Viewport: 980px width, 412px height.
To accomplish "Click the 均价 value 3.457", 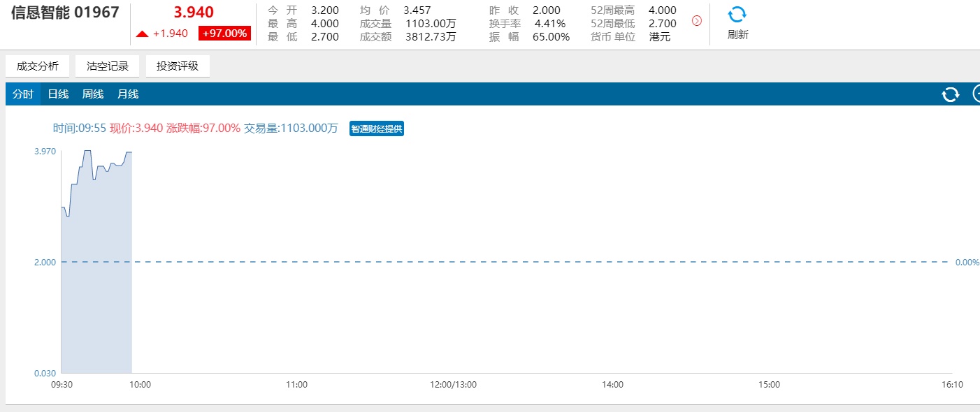I will click(x=417, y=10).
